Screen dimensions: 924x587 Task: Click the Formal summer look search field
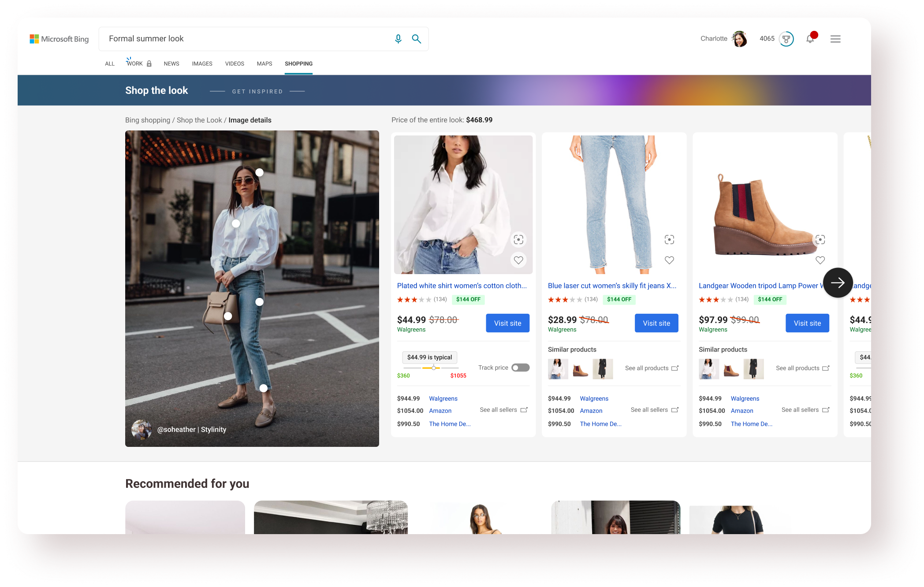247,39
